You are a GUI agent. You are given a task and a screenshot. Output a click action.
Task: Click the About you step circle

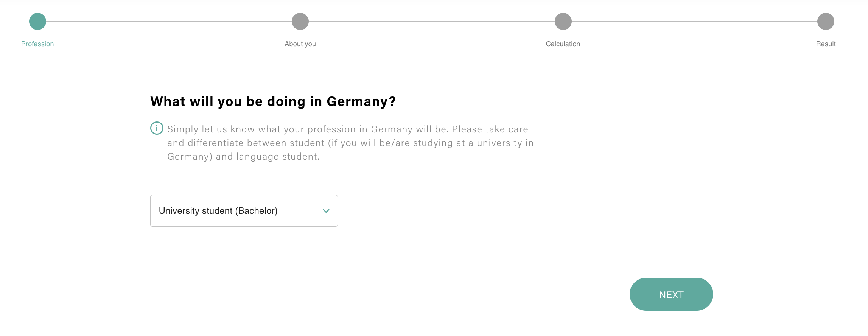[300, 21]
